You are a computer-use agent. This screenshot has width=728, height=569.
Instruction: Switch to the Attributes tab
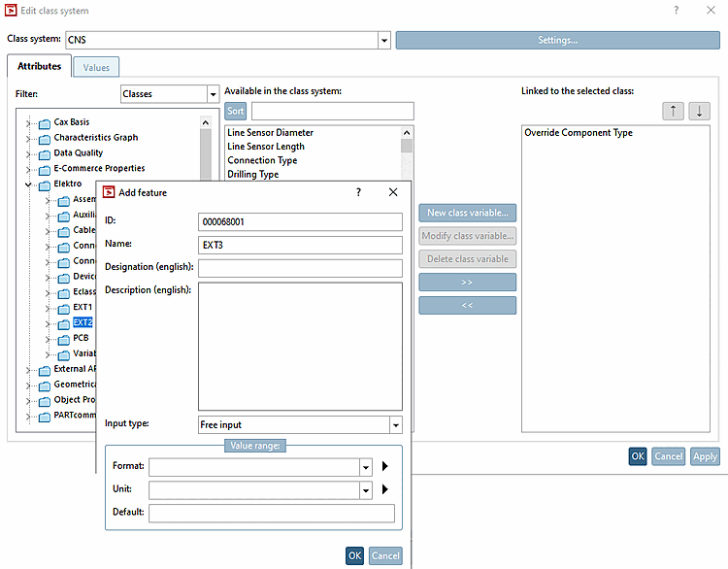(40, 66)
